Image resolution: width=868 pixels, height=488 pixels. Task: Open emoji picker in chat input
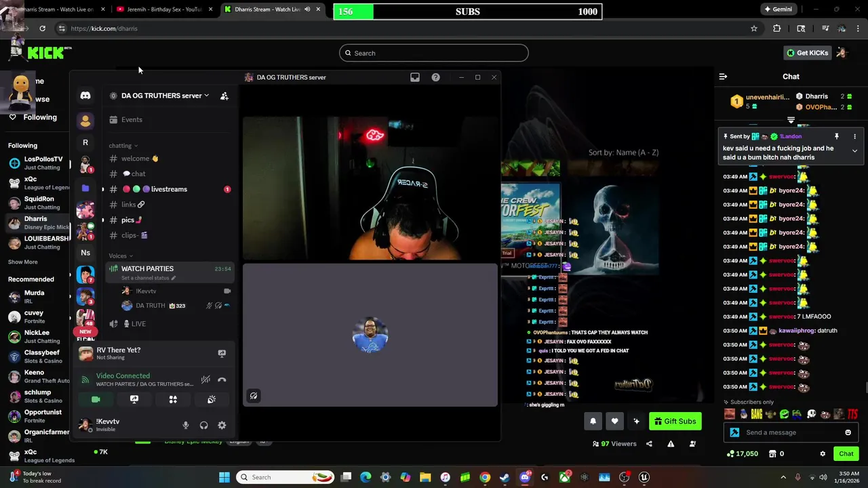tap(848, 432)
